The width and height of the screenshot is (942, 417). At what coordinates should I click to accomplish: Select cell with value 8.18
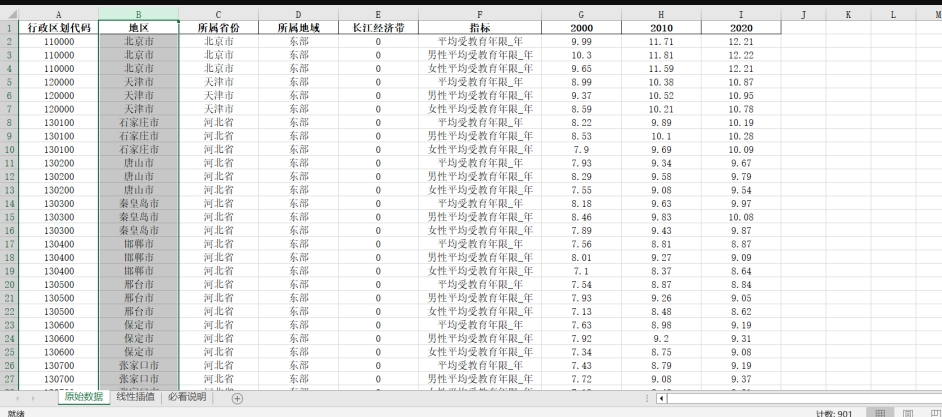(x=581, y=203)
